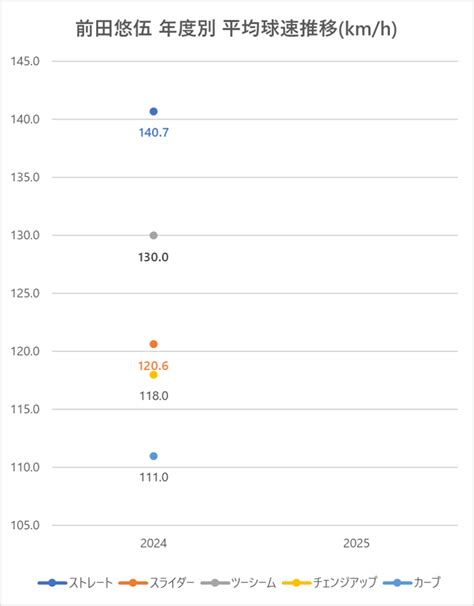Click the orange スライダー data point marker
The height and width of the screenshot is (606, 474).
point(153,344)
